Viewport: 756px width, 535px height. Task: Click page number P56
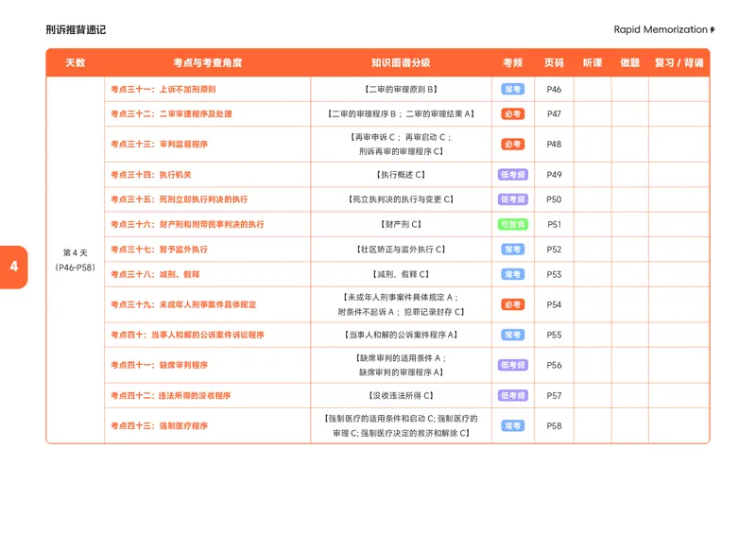[x=554, y=365]
